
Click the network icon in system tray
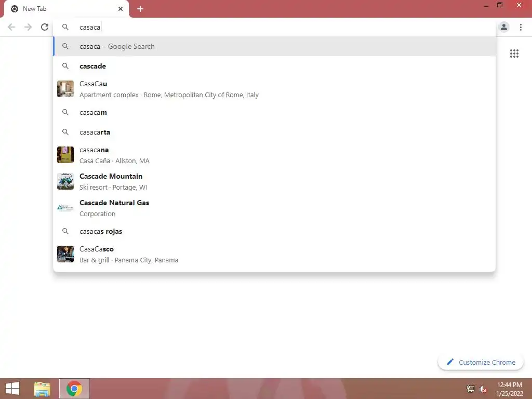pos(471,389)
